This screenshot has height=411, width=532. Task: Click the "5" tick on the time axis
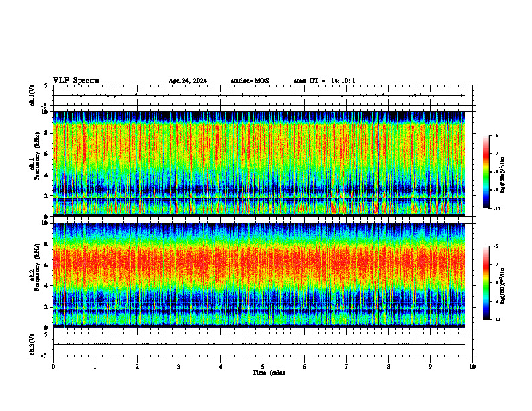pos(263,367)
